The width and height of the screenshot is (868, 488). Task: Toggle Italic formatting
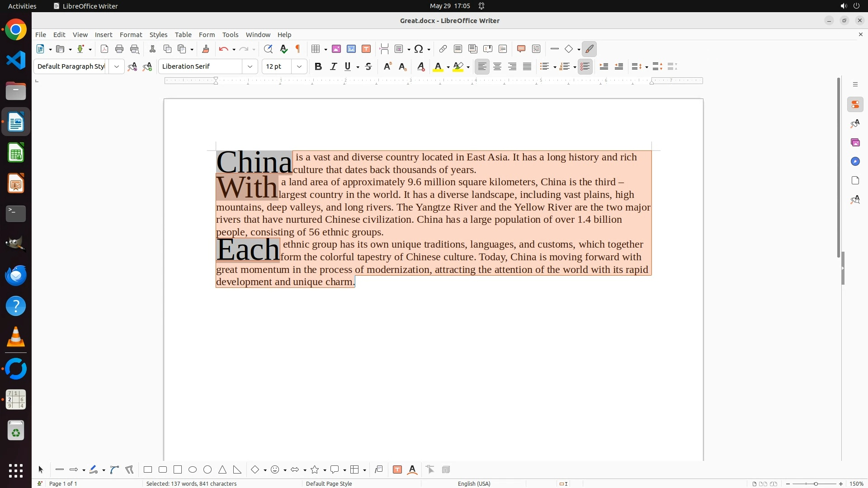(x=333, y=66)
